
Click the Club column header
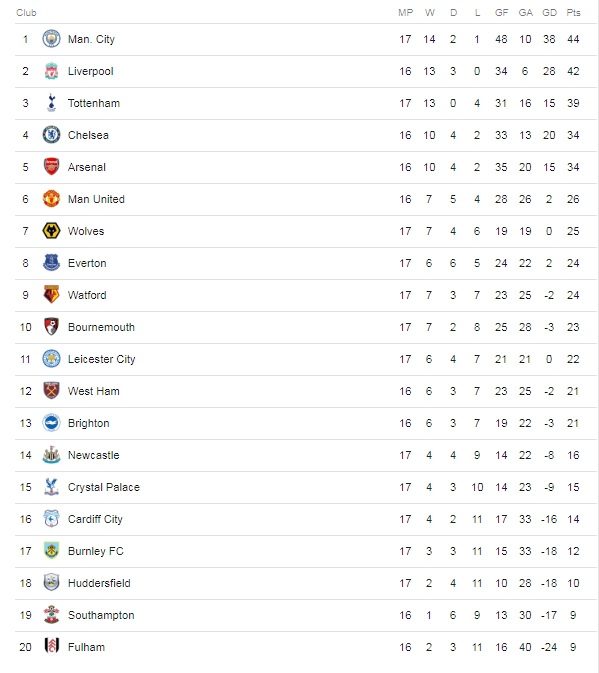tap(26, 12)
